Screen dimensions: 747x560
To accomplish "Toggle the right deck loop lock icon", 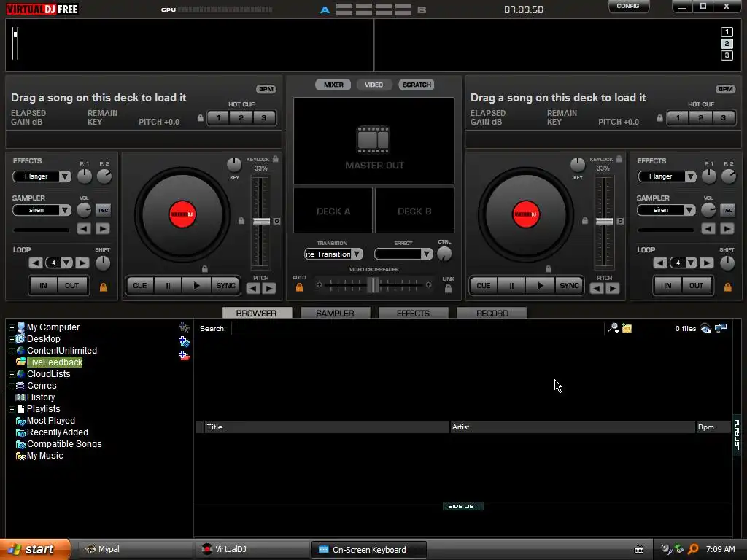I will (727, 287).
